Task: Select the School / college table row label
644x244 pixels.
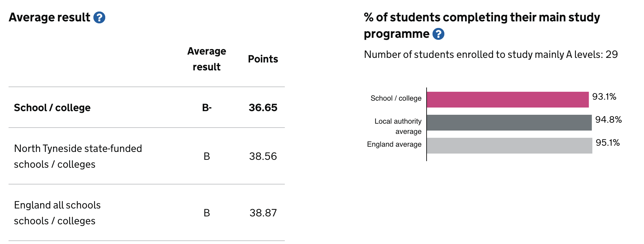Action: click(x=52, y=108)
